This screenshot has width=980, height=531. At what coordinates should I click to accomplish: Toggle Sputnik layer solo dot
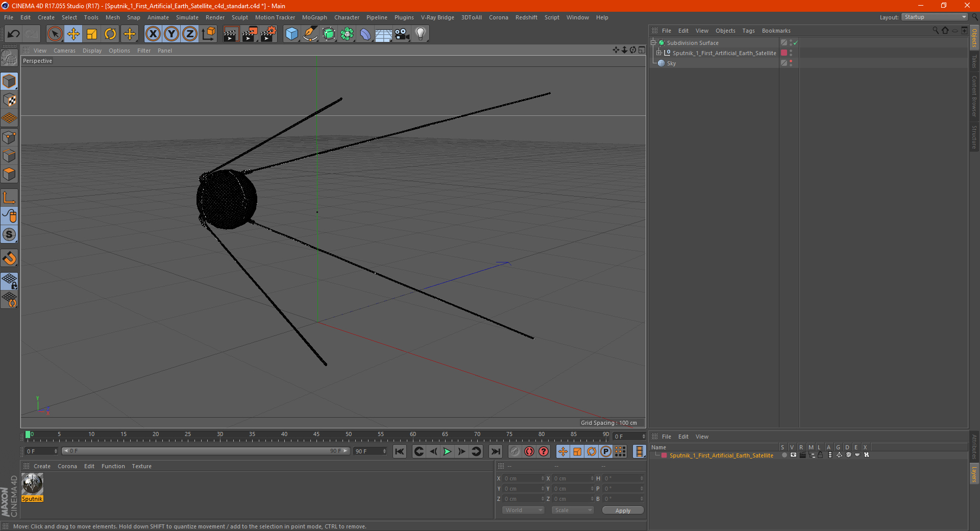click(784, 455)
